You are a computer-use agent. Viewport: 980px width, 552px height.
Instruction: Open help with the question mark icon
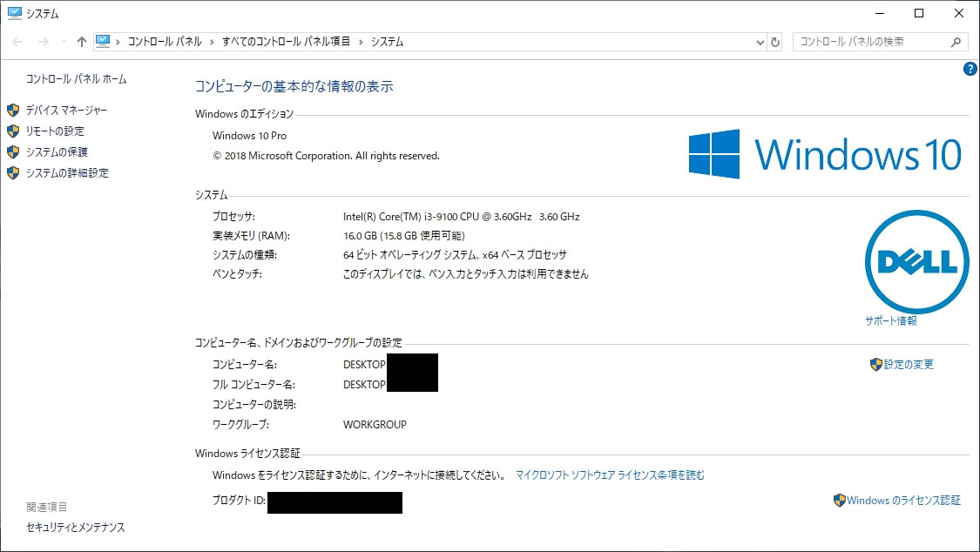(970, 69)
